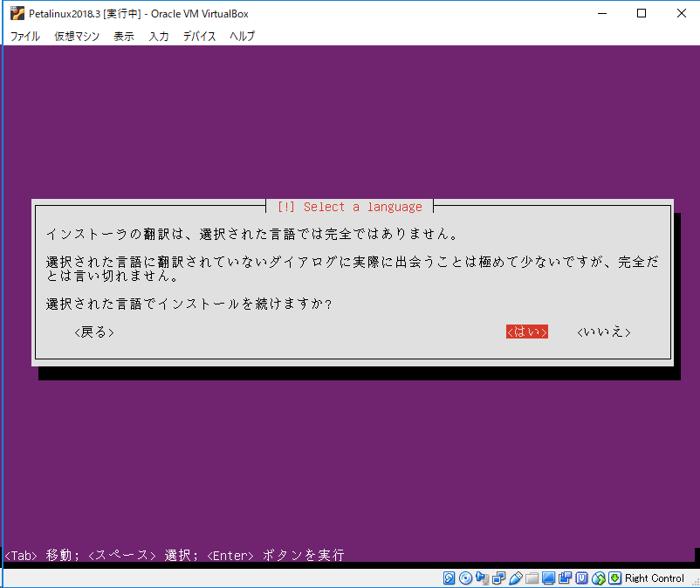
Task: Select the はい answer in the dialog
Action: (526, 332)
